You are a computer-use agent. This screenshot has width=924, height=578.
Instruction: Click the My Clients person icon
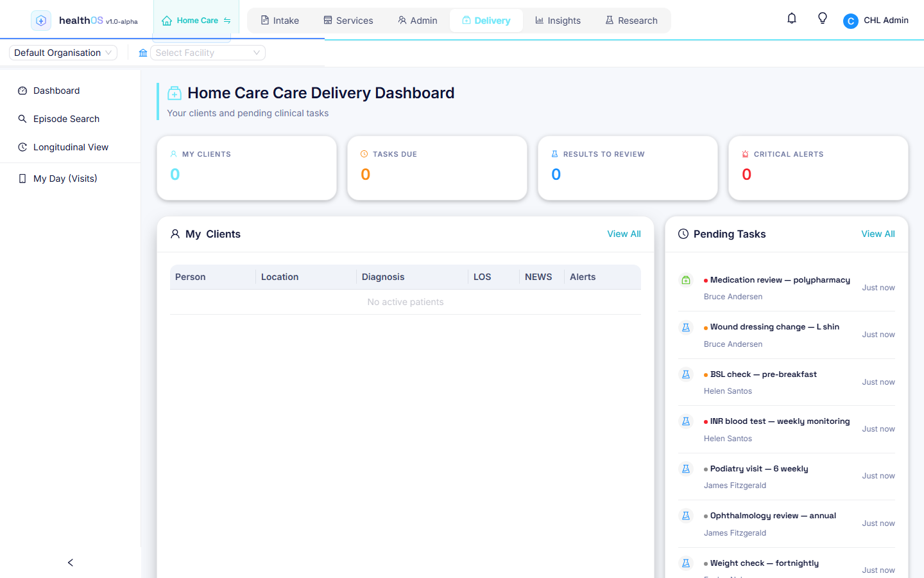click(x=175, y=234)
